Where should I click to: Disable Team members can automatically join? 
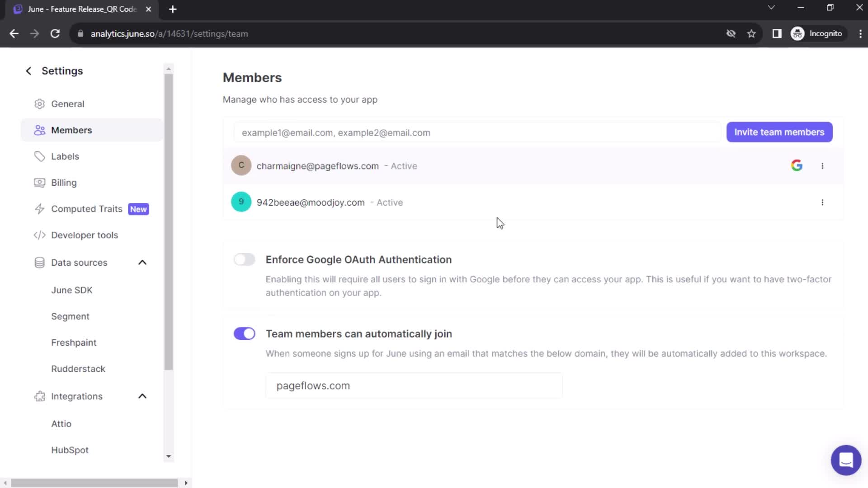pyautogui.click(x=245, y=333)
